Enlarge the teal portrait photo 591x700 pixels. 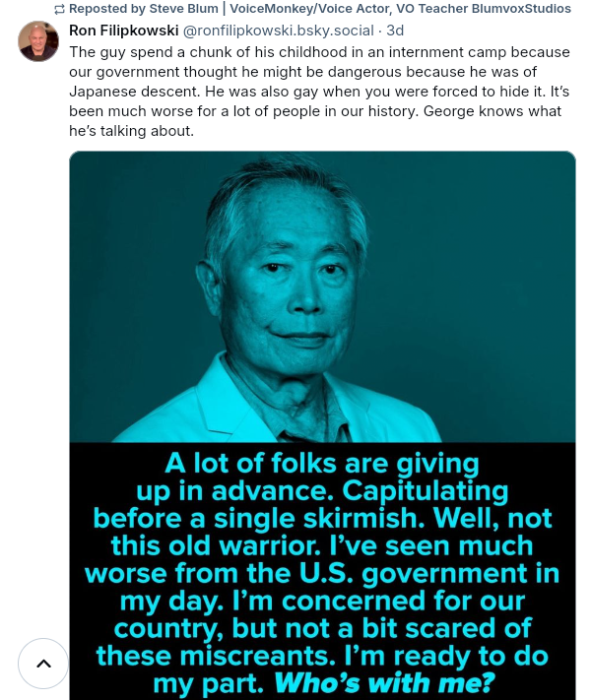(322, 297)
